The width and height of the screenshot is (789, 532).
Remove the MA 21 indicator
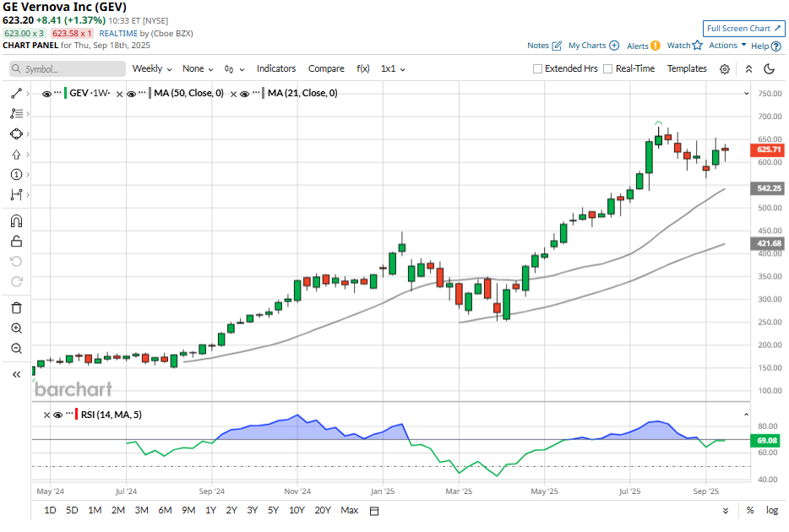pos(233,94)
